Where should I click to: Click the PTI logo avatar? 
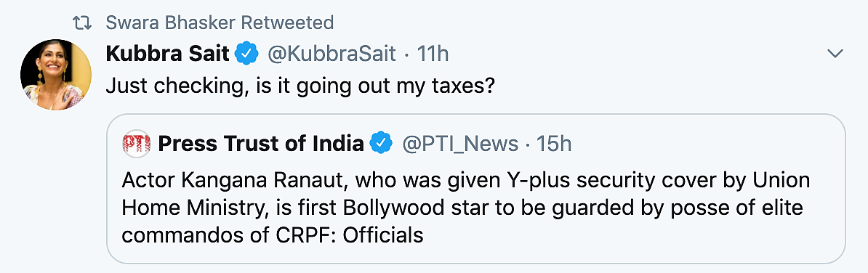coord(136,144)
